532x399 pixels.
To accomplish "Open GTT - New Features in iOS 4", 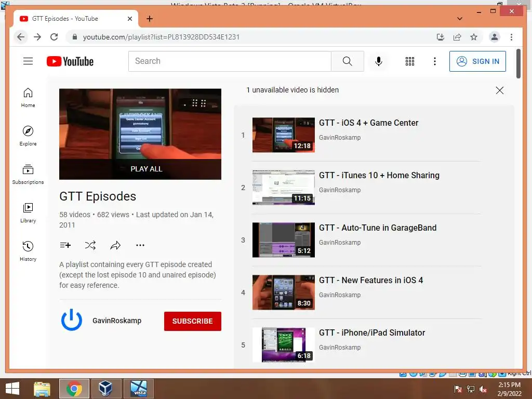I will tap(371, 280).
